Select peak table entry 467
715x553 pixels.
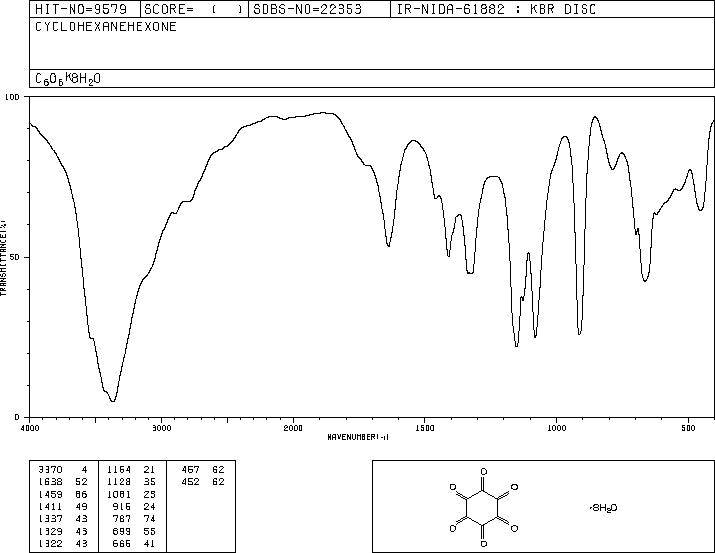coord(191,470)
